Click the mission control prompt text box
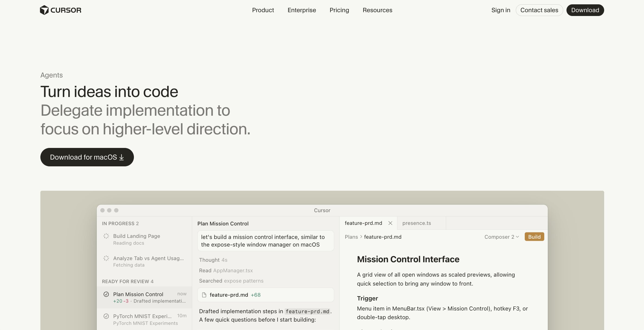Image resolution: width=644 pixels, height=330 pixels. tap(266, 241)
